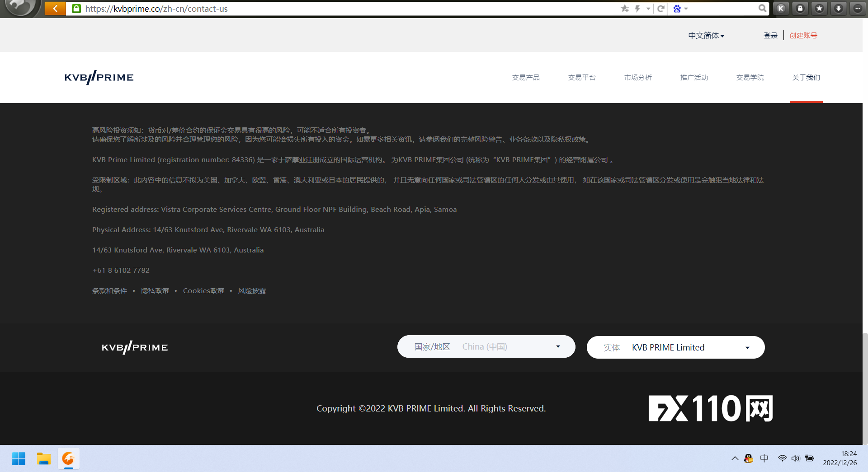The height and width of the screenshot is (472, 868).
Task: Click the lightning speed mode icon
Action: click(637, 9)
